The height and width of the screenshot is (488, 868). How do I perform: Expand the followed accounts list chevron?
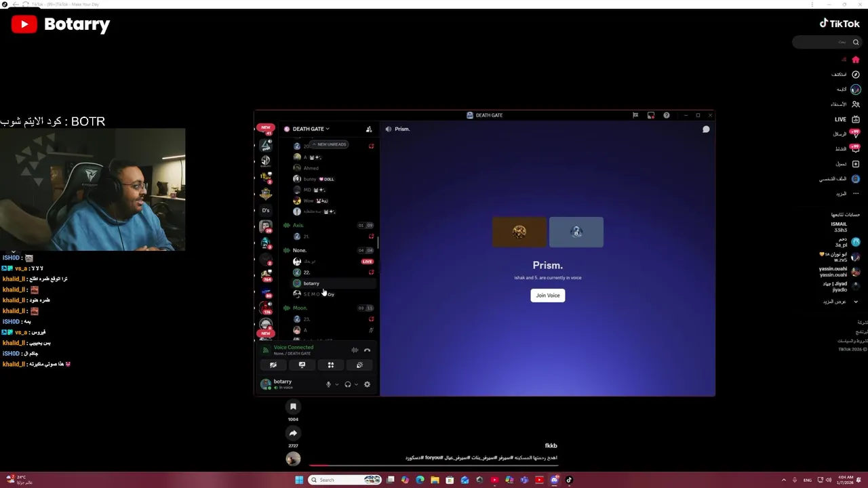click(x=856, y=302)
